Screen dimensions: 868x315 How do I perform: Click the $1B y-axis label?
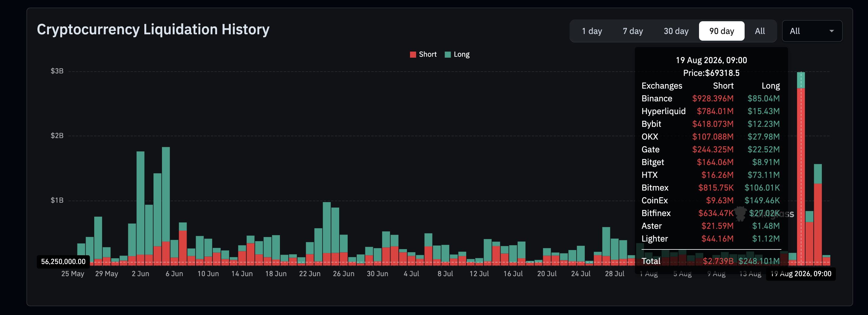click(57, 200)
